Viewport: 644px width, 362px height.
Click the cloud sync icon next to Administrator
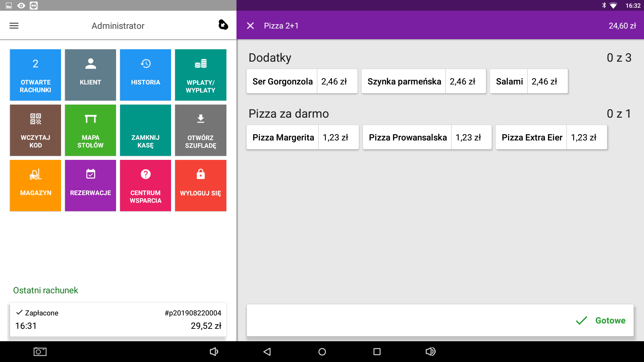tap(223, 25)
